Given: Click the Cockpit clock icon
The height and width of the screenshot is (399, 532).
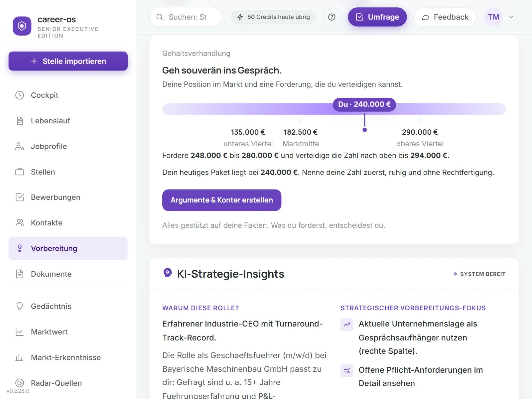Looking at the screenshot, I should point(20,95).
